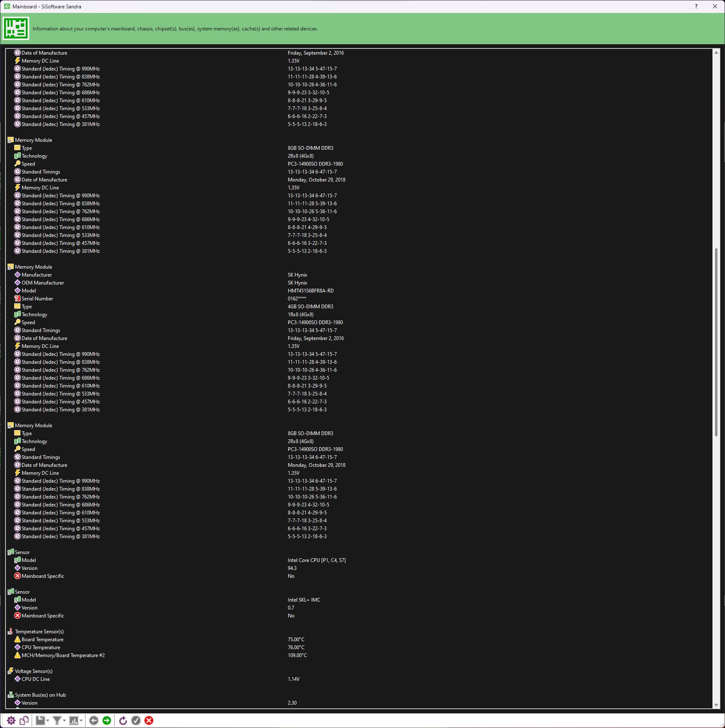Click the warning icon beside MCH/Memory/Board Temperature #2
The height and width of the screenshot is (728, 725).
(18, 655)
